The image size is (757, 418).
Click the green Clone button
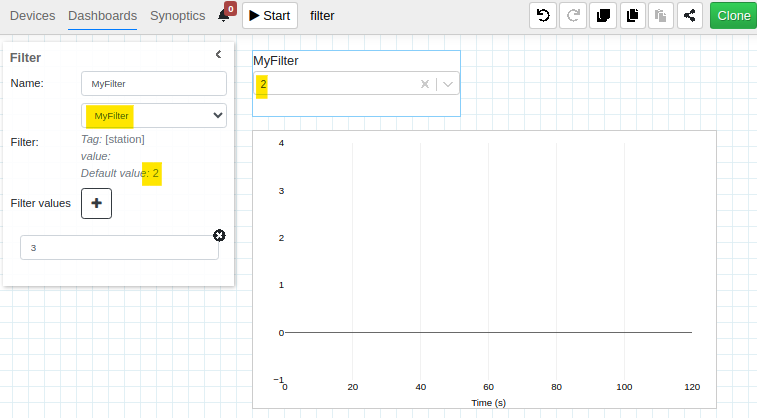733,15
